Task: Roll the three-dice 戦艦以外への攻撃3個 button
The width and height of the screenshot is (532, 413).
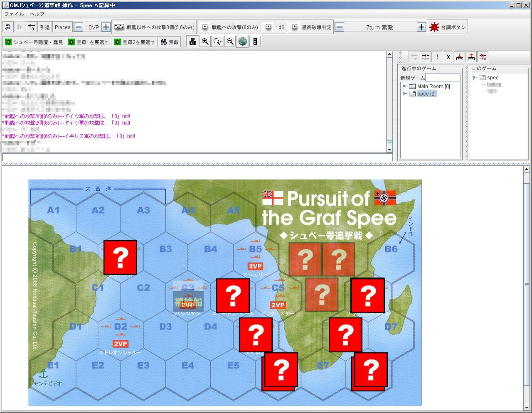Action: click(154, 27)
